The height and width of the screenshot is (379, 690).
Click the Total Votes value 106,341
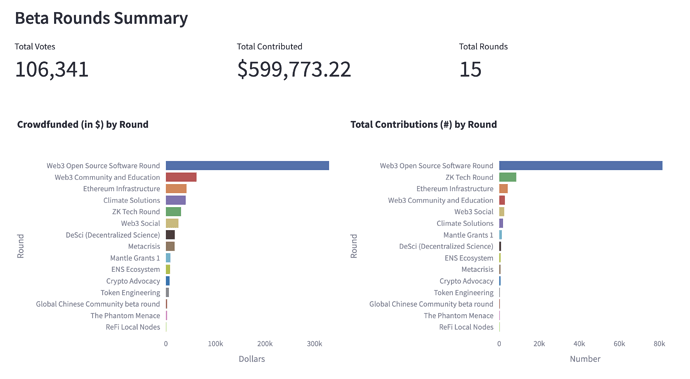pyautogui.click(x=52, y=69)
